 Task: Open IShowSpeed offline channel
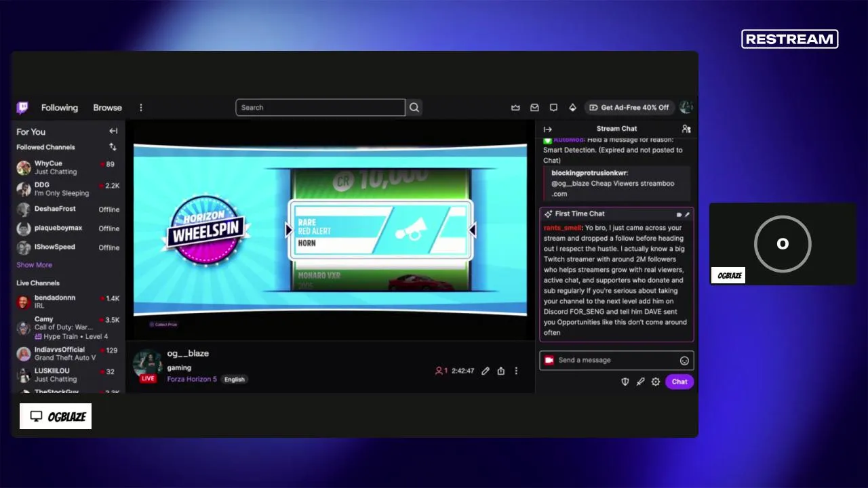[x=68, y=247]
